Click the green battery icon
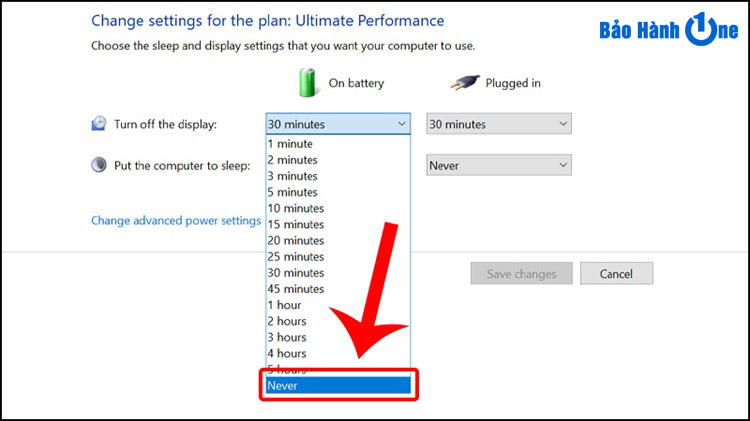 tap(308, 82)
